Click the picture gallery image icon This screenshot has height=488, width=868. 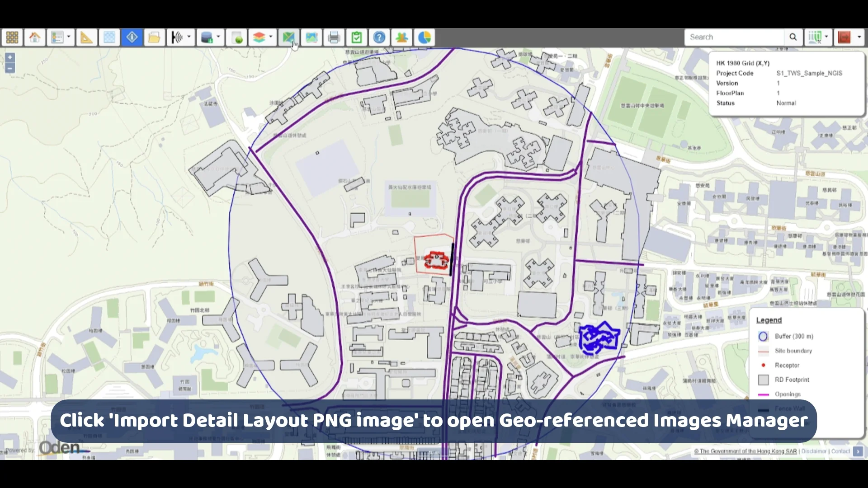tap(311, 38)
